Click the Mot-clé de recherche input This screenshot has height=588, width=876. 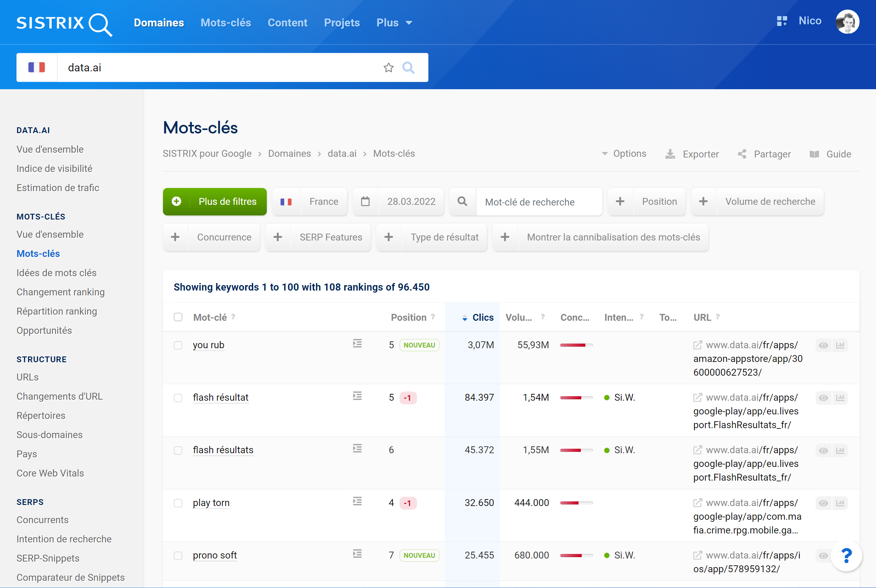pyautogui.click(x=539, y=202)
